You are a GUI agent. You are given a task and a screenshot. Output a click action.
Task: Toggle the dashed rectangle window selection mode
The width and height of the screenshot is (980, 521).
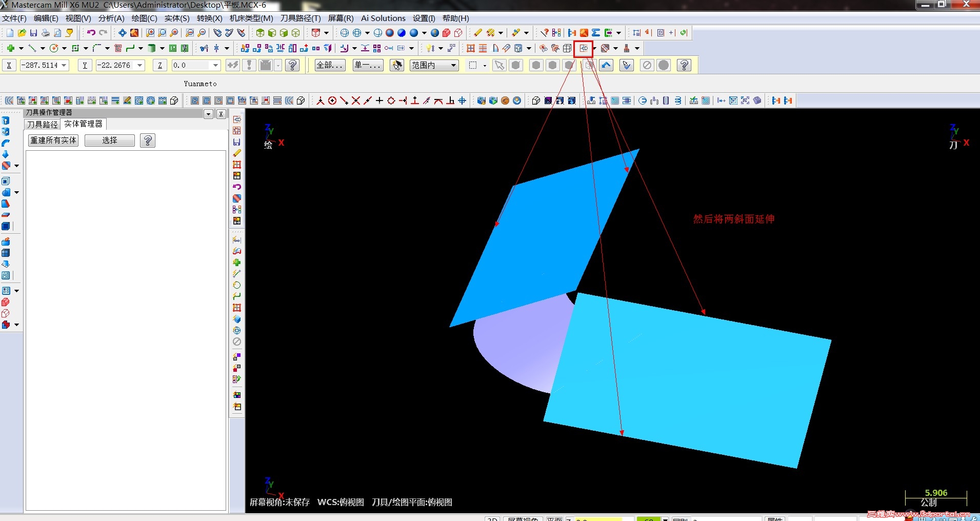[x=473, y=65]
